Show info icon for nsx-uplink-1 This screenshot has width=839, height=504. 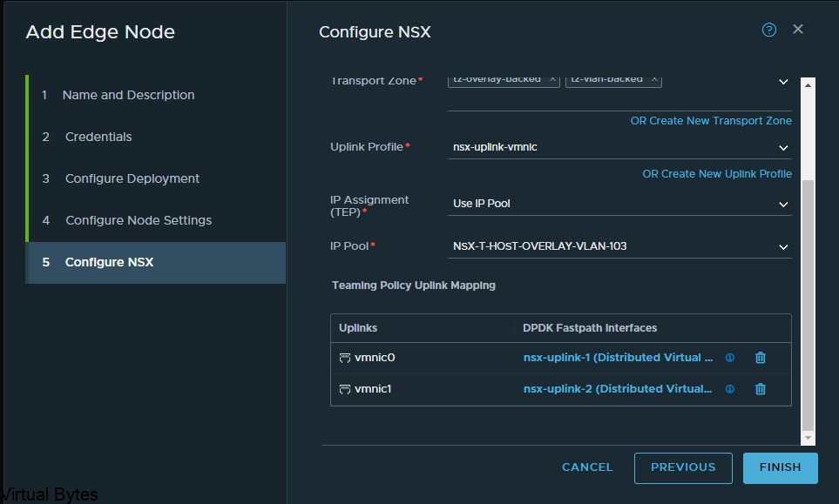point(730,358)
